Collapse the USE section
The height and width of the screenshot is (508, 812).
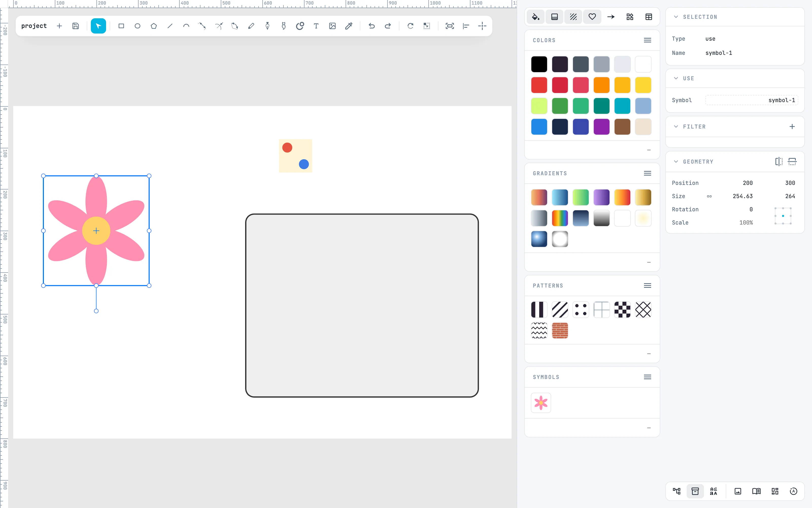click(x=676, y=78)
